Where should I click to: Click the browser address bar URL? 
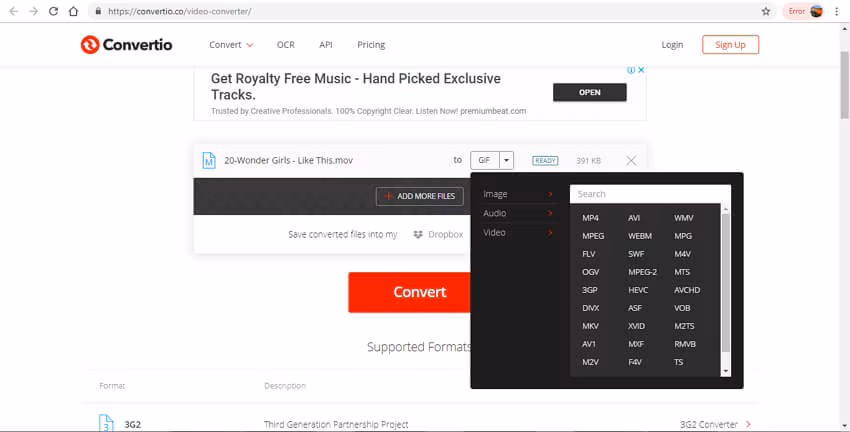pyautogui.click(x=179, y=11)
